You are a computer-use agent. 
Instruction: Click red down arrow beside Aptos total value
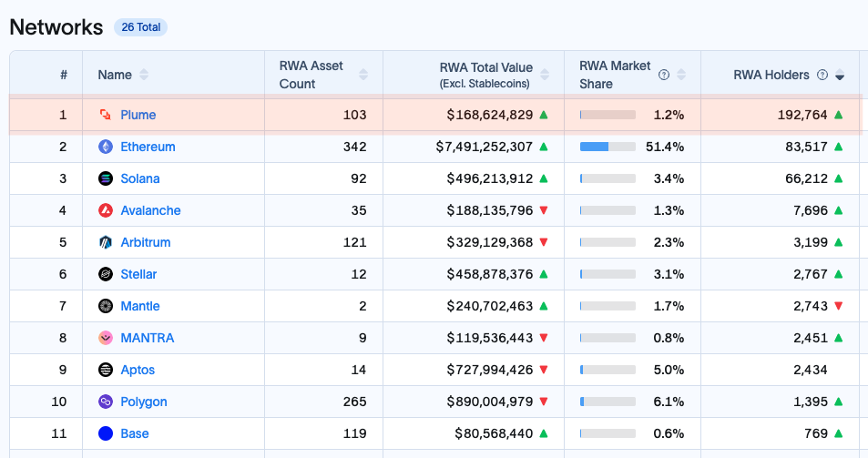tap(544, 370)
